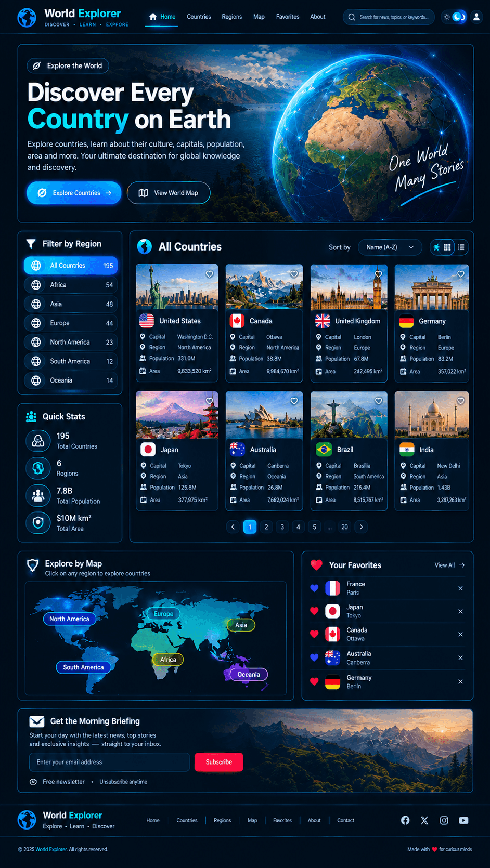Viewport: 490px width, 868px height.
Task: Filter by North America region
Action: click(x=71, y=342)
